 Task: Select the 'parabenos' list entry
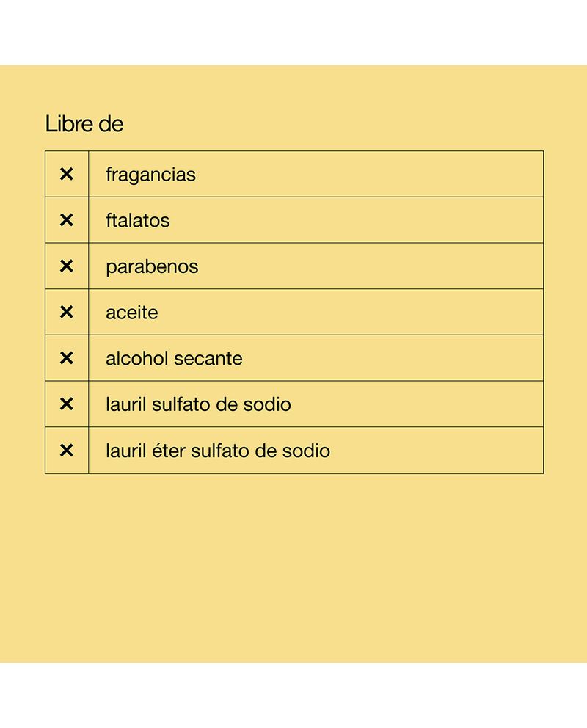152,266
